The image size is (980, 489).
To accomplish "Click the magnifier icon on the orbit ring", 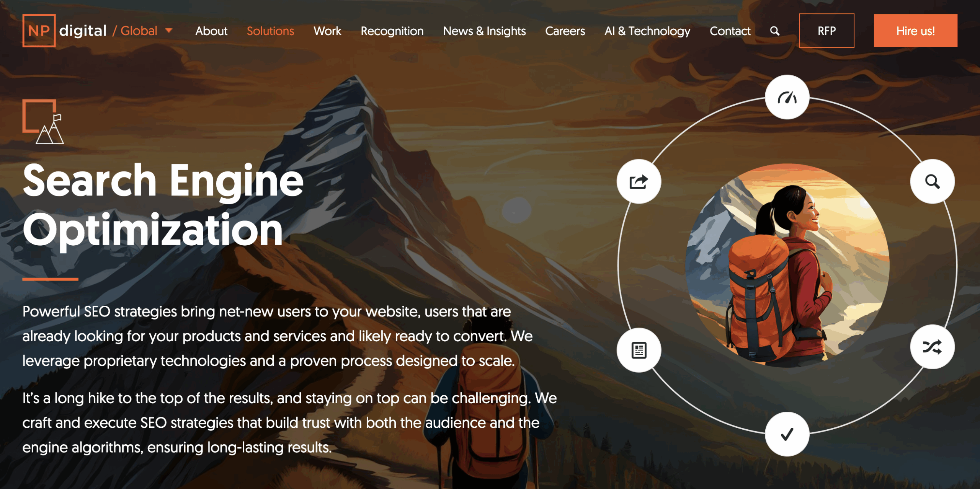I will tap(932, 181).
